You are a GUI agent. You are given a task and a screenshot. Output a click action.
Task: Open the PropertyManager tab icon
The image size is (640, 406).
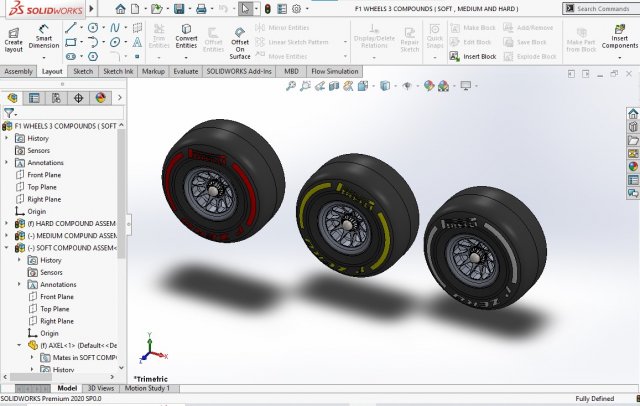point(34,98)
